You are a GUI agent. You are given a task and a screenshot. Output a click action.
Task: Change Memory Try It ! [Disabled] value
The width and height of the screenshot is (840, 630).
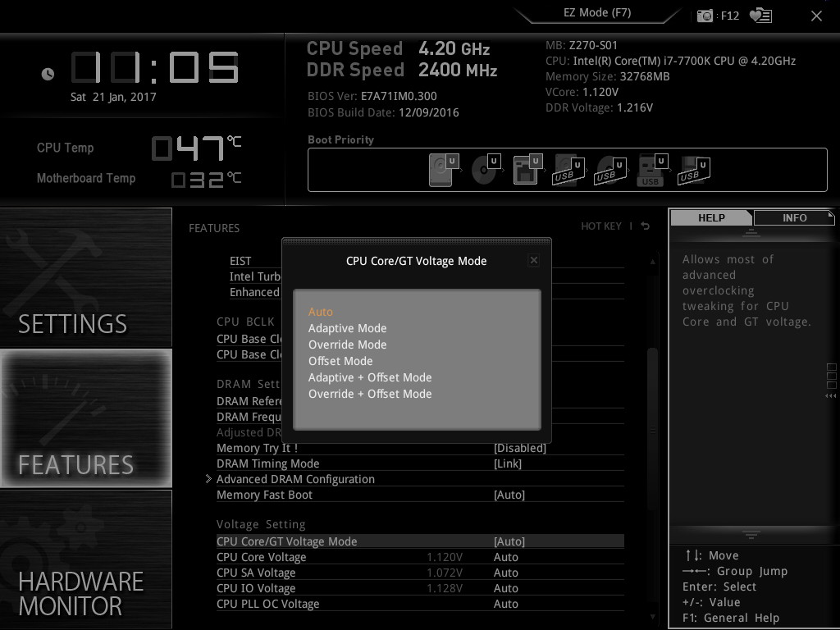click(519, 448)
